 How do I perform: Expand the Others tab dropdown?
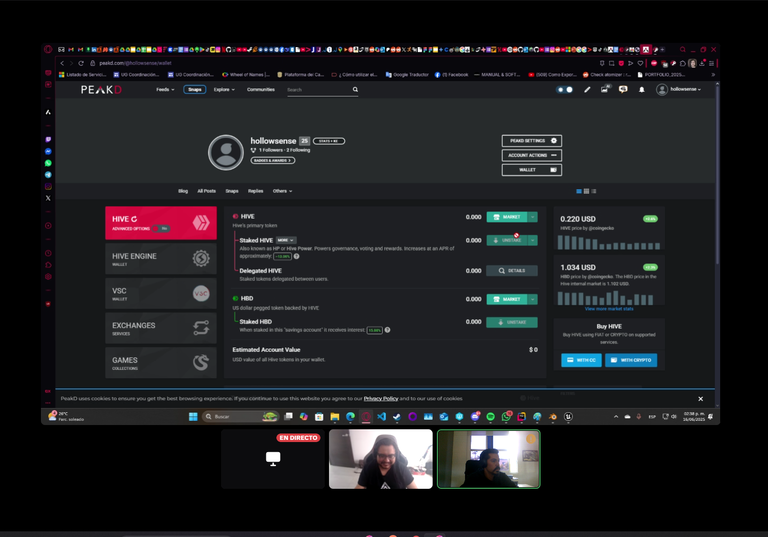(x=282, y=191)
